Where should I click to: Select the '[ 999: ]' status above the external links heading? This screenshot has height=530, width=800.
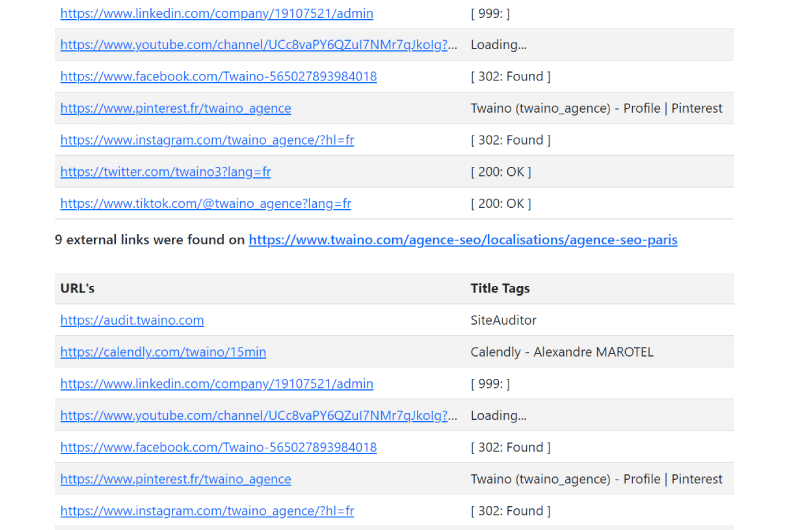coord(490,13)
